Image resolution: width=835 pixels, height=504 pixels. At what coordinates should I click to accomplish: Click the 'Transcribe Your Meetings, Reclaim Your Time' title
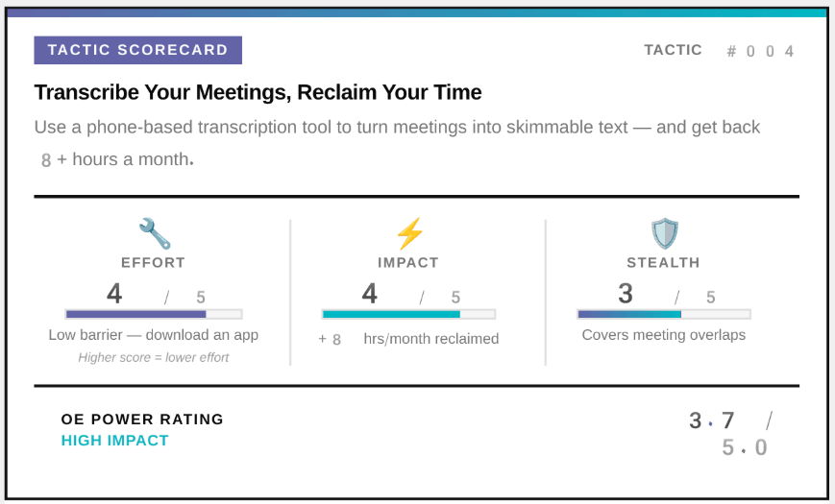pyautogui.click(x=258, y=92)
